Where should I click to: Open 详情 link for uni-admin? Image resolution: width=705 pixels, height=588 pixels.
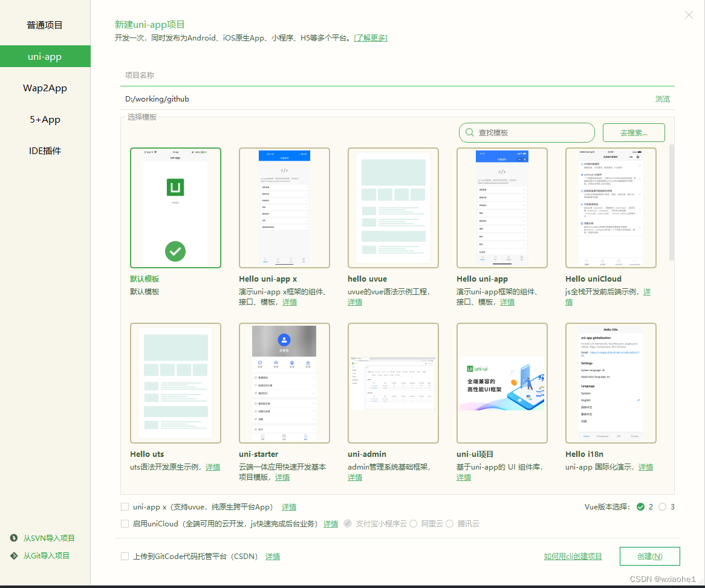(355, 477)
